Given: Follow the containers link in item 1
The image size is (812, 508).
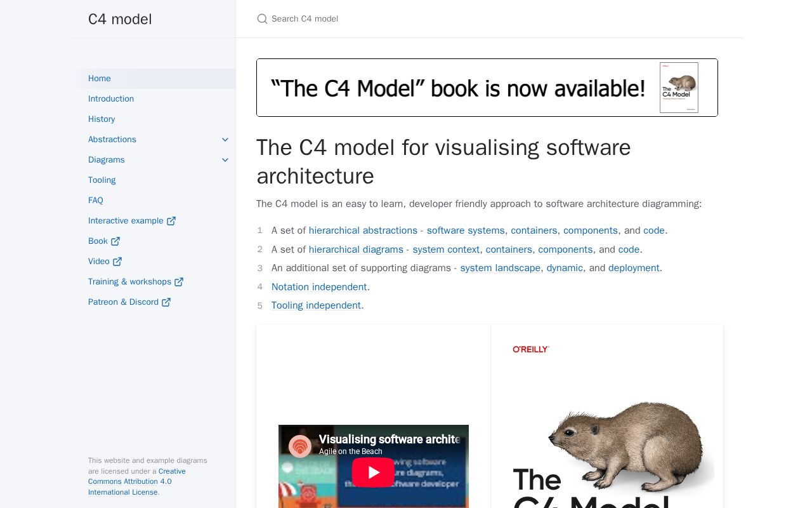Looking at the screenshot, I should click(x=534, y=231).
